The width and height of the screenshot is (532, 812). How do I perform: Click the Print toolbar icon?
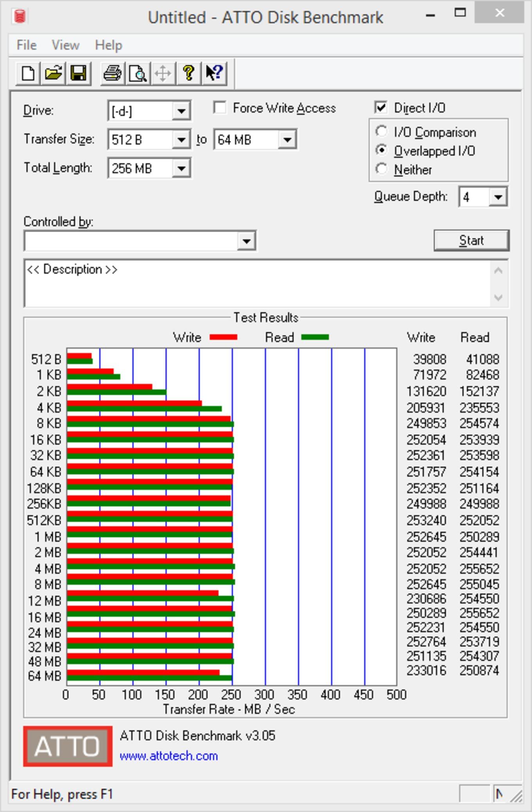(112, 73)
